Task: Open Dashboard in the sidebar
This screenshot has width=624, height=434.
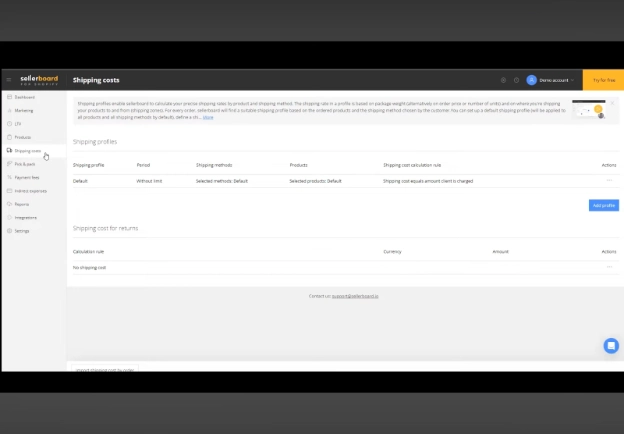Action: click(24, 97)
